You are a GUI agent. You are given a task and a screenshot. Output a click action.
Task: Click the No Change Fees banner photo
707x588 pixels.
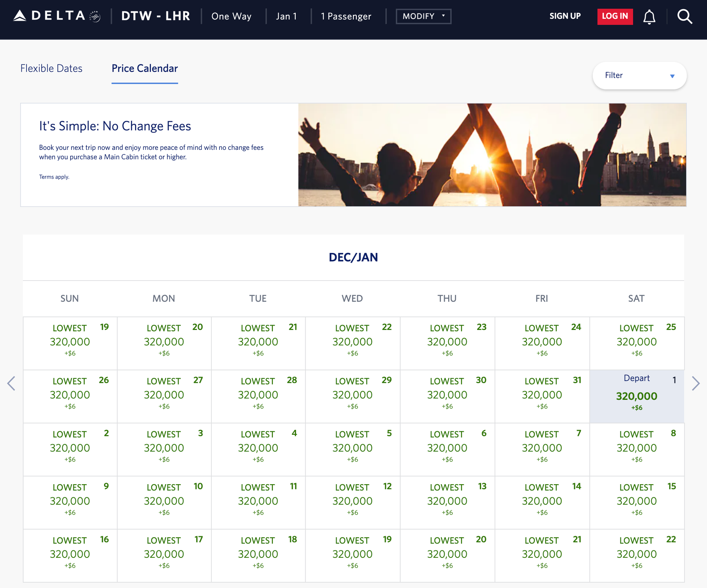click(x=492, y=155)
